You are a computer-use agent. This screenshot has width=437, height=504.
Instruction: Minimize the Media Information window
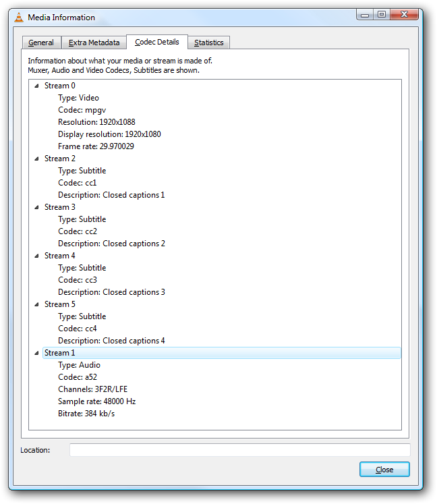click(365, 14)
